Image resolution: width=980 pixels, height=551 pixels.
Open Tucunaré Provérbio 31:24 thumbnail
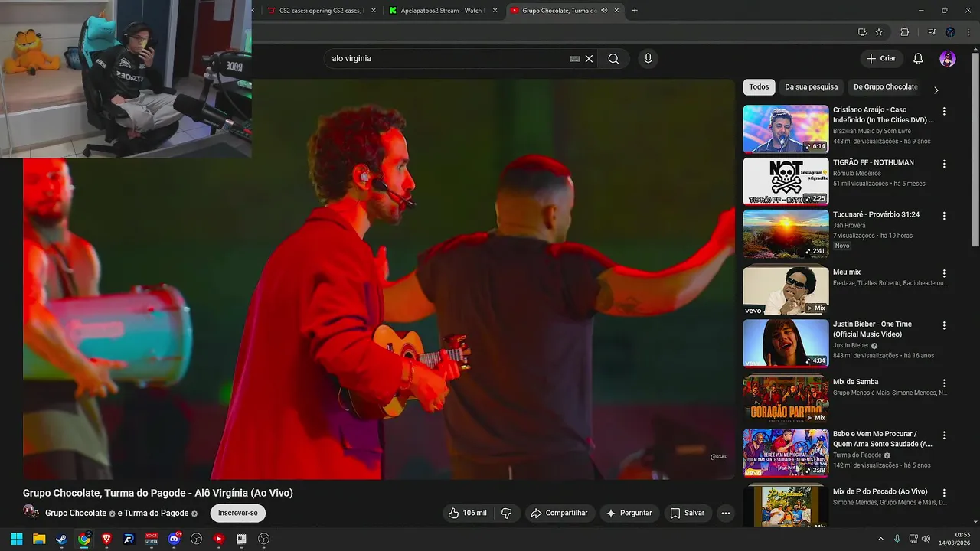click(786, 233)
